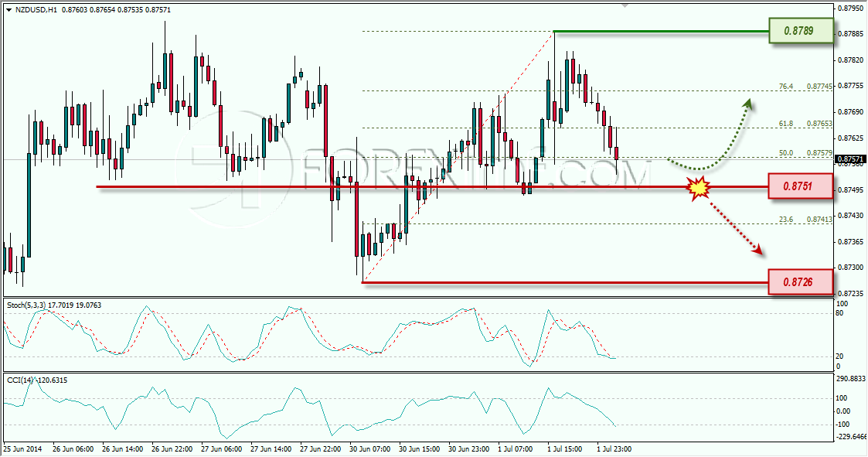This screenshot has height=457, width=868.
Task: Click the 25 Jun 2014 date on time axis
Action: click(22, 448)
